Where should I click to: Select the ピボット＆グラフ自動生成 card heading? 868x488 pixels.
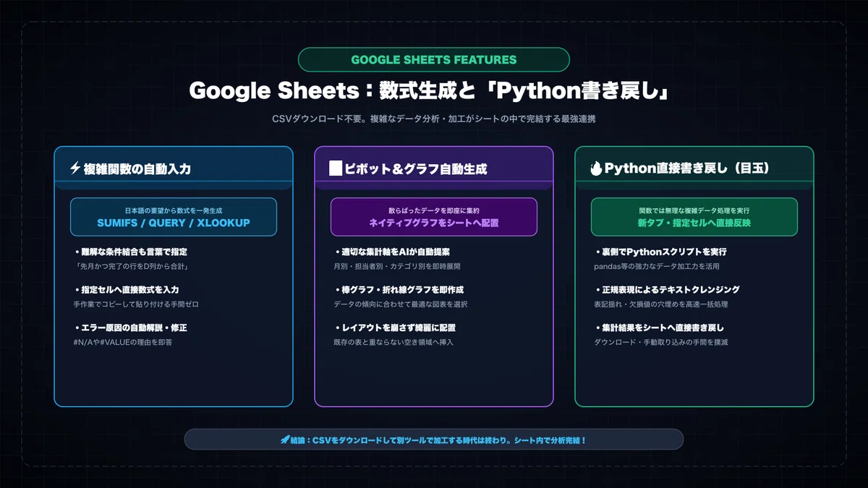coord(415,168)
